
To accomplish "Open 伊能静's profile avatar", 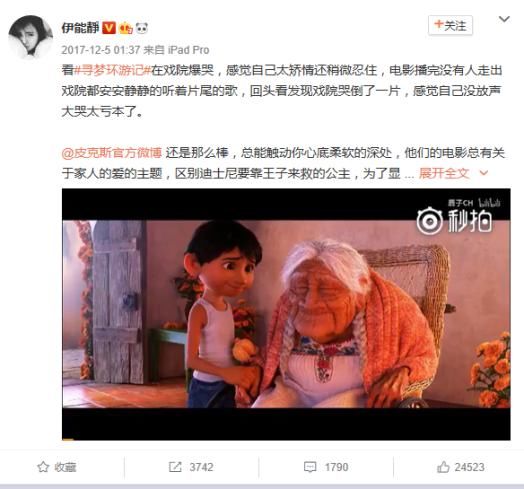I will coord(30,37).
